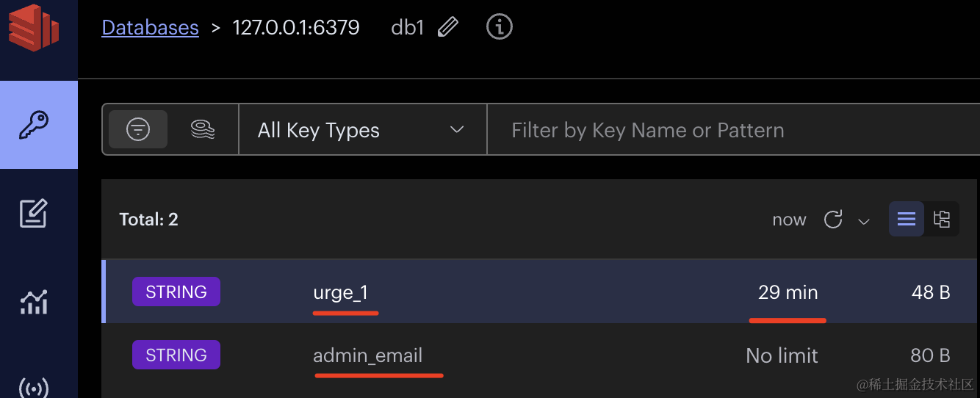Click the pencil icon to edit database alias
The image size is (980, 398).
click(x=447, y=28)
